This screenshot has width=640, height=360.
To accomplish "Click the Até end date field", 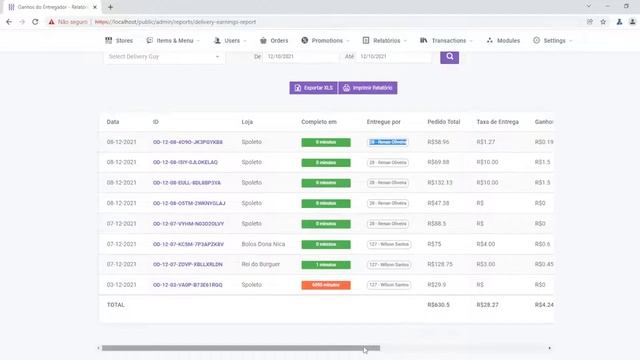I will click(394, 57).
